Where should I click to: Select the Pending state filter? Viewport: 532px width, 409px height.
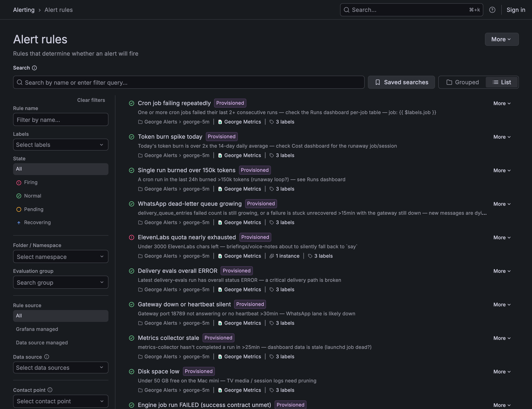pos(61,209)
